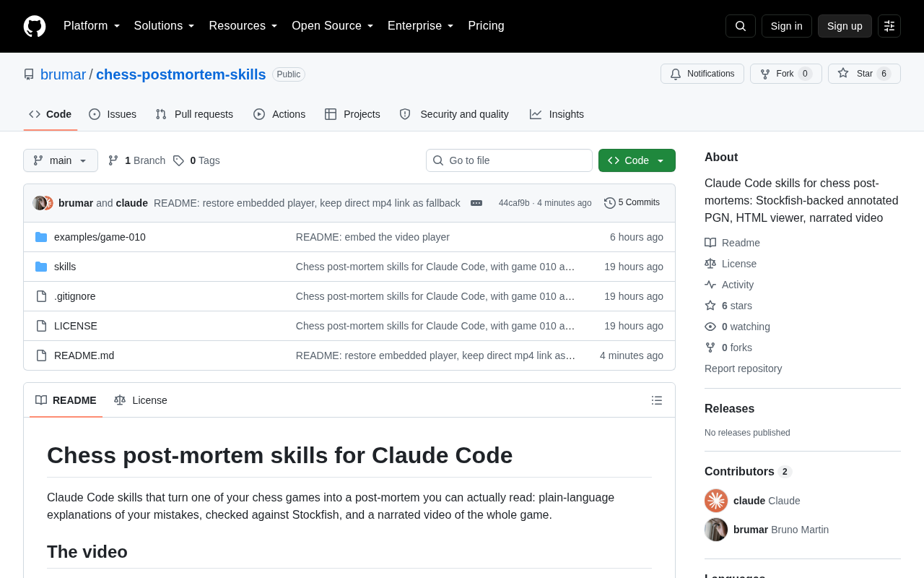Star this repository
The image size is (924, 578).
point(864,74)
